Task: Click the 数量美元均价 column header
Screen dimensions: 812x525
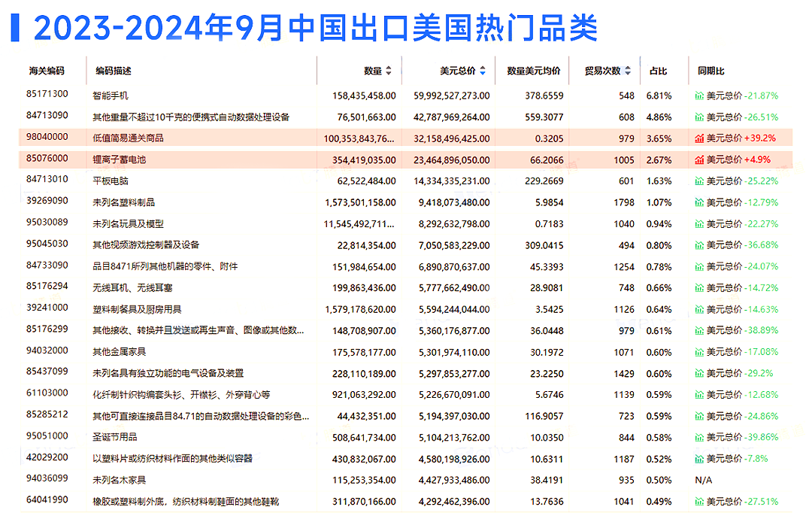Action: click(533, 71)
